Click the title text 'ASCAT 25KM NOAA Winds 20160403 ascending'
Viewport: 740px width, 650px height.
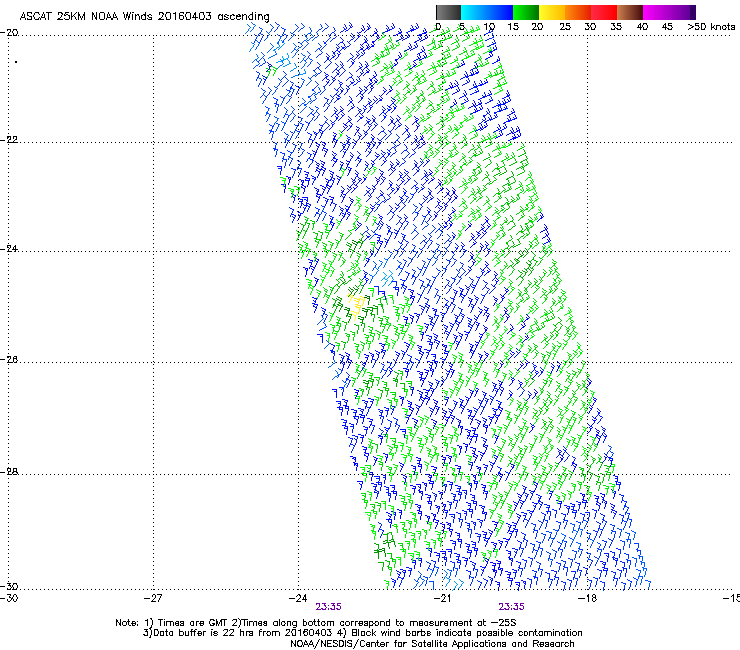tap(144, 16)
